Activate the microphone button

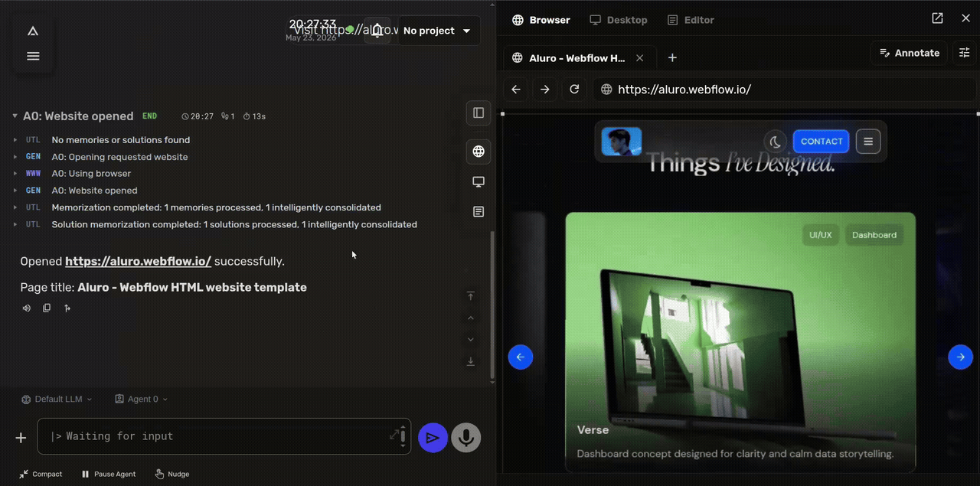(465, 438)
